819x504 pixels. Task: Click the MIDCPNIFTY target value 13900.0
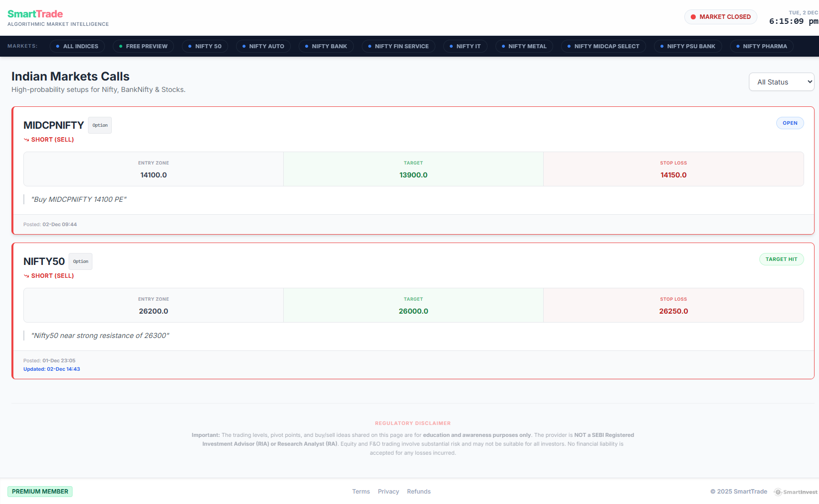[413, 175]
